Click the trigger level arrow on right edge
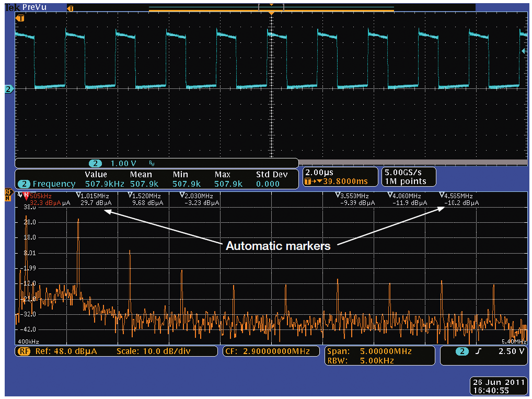Image resolution: width=532 pixels, height=399 pixels. coord(524,50)
